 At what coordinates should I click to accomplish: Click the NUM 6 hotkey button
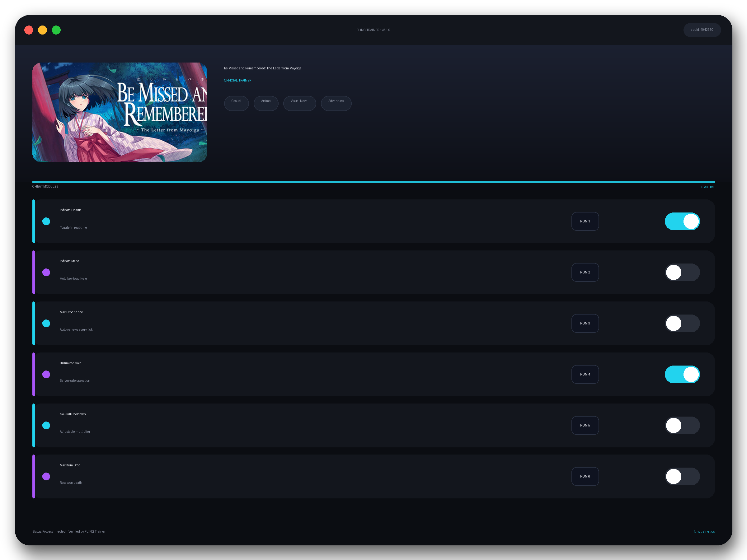[585, 476]
